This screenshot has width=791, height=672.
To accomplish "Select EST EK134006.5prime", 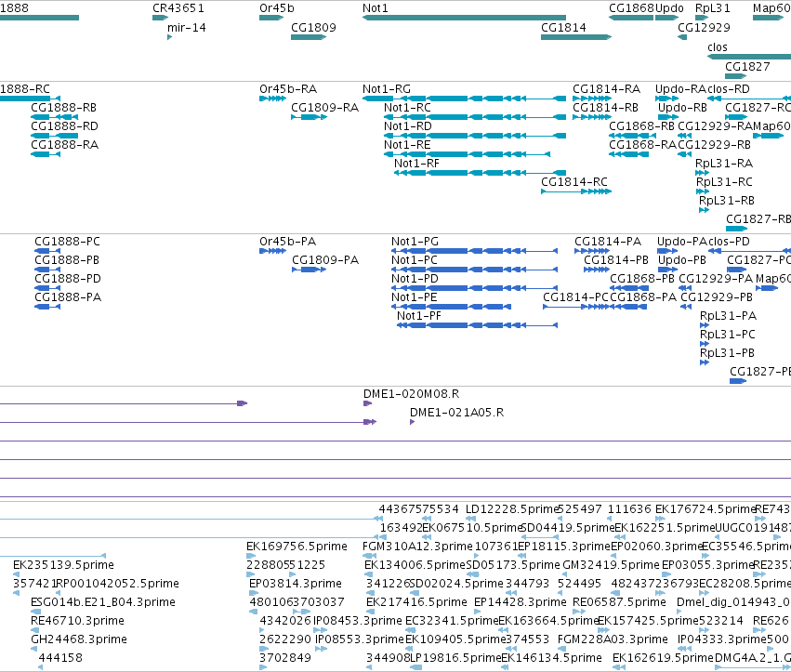I will pyautogui.click(x=368, y=574).
